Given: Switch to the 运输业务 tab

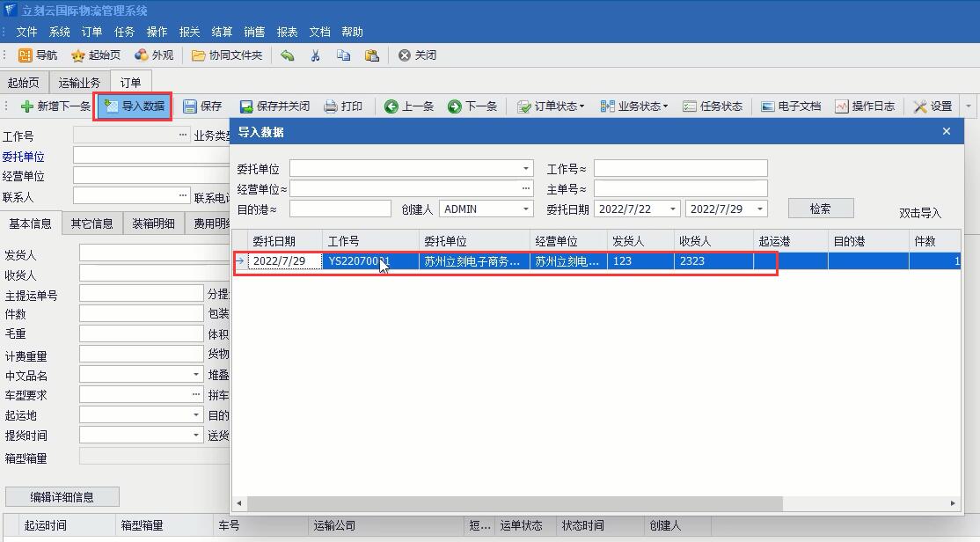Looking at the screenshot, I should (x=79, y=83).
